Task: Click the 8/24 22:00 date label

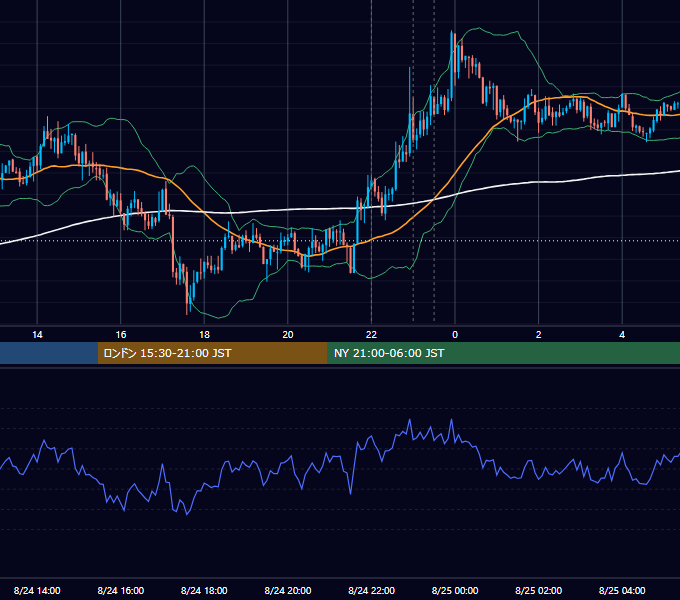Action: point(372,590)
